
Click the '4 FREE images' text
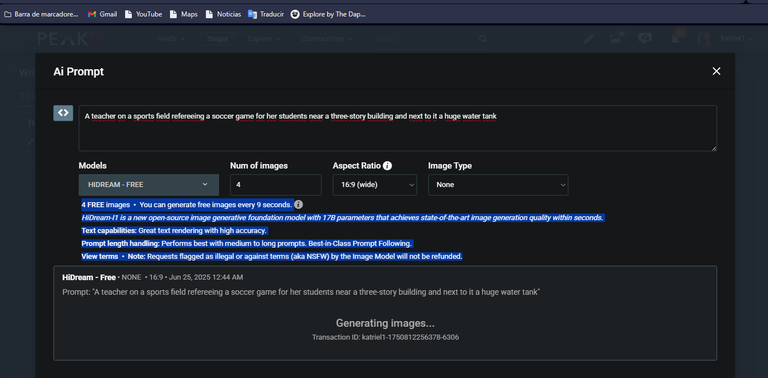tap(106, 205)
